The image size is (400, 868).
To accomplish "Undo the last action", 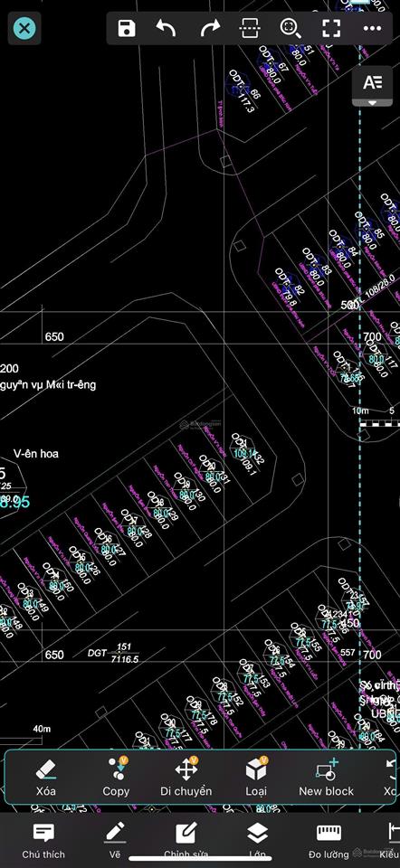I will click(x=167, y=28).
